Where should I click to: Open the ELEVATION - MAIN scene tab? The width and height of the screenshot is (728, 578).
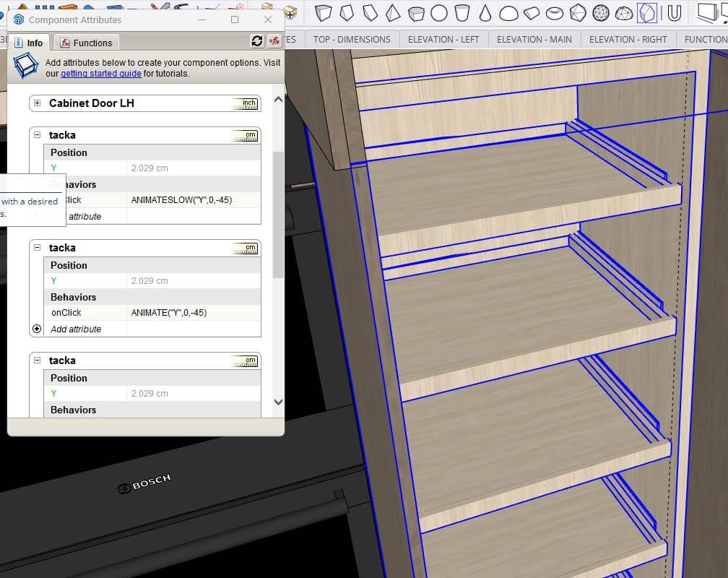pos(534,39)
